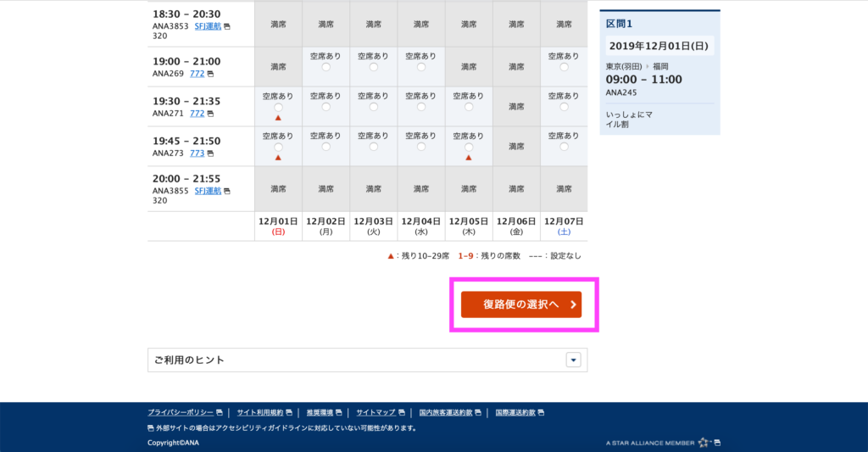
Task: Open 推奨環境 footer link
Action: tap(320, 413)
